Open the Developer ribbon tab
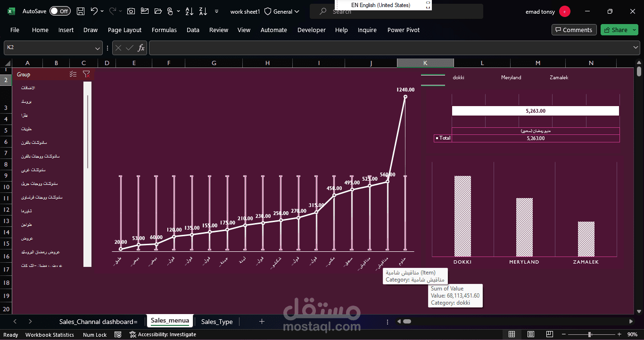Image resolution: width=644 pixels, height=340 pixels. pyautogui.click(x=311, y=30)
